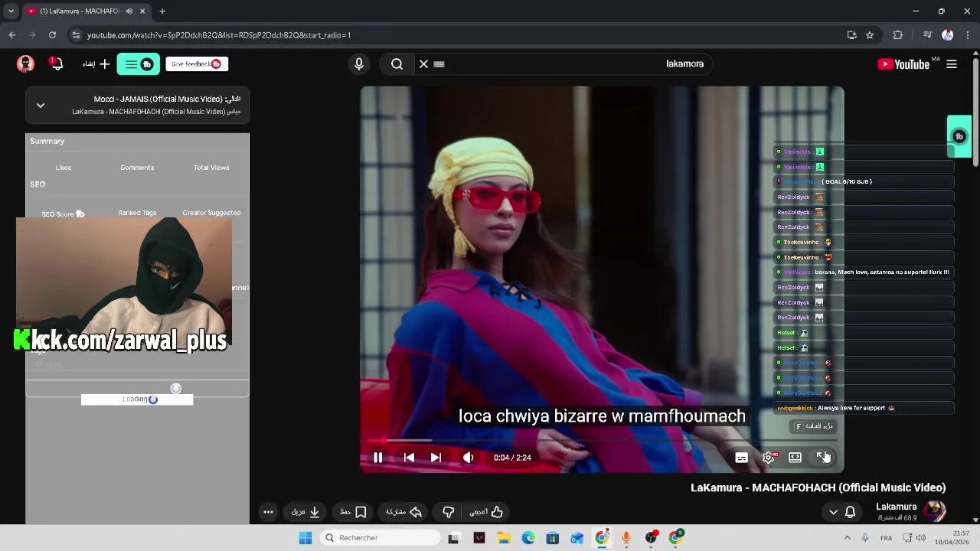
Task: Open Microsoft Store from taskbar
Action: click(553, 538)
